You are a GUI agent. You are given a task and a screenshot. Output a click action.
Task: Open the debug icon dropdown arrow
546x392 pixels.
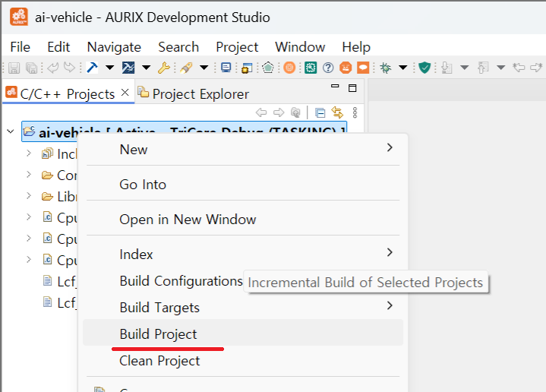click(x=402, y=68)
